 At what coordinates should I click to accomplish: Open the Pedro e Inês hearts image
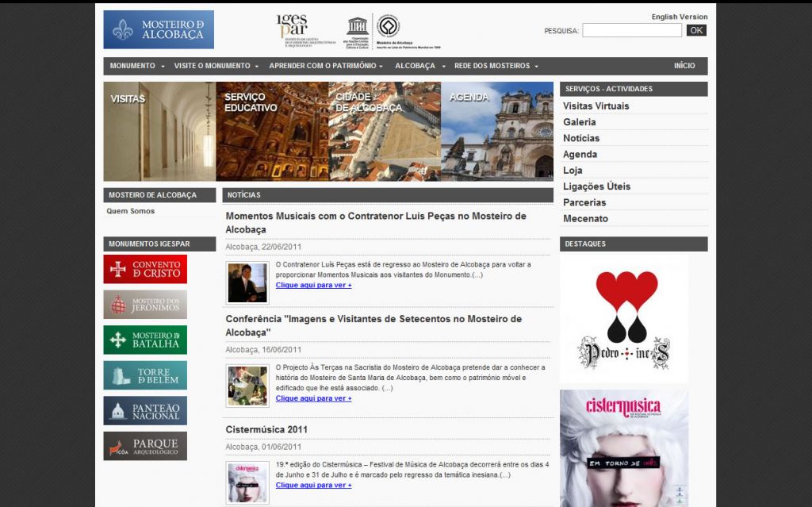[624, 319]
